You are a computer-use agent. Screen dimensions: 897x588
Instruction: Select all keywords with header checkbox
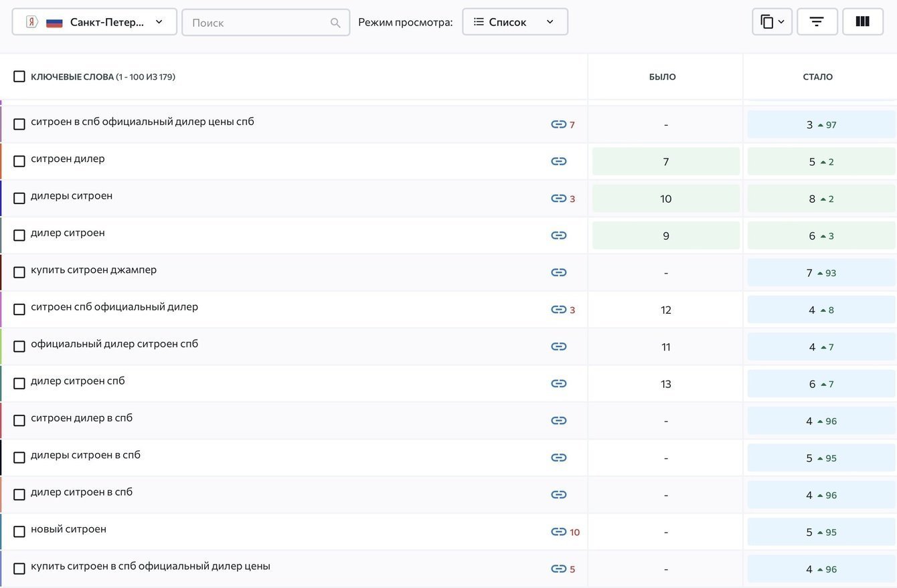19,76
